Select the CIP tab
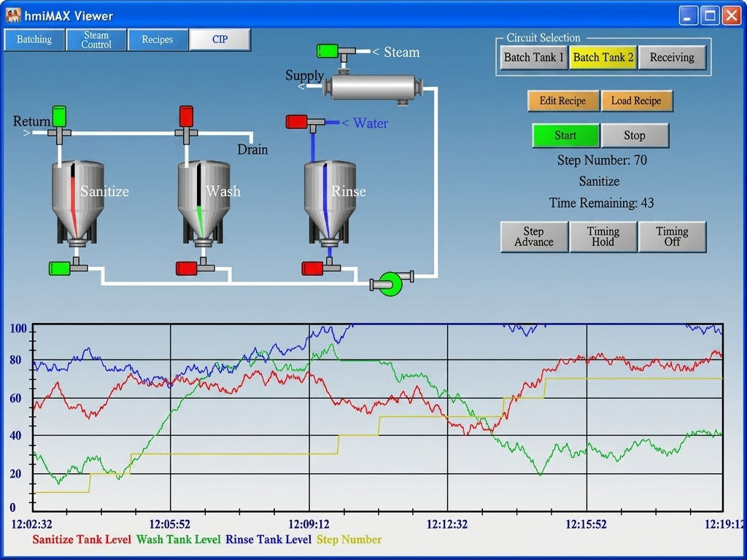Image resolution: width=747 pixels, height=560 pixels. point(220,39)
